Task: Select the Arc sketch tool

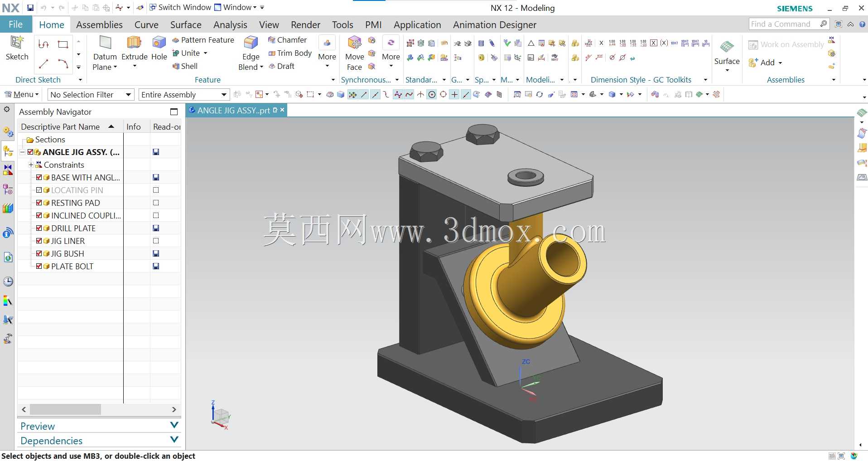Action: (x=63, y=64)
